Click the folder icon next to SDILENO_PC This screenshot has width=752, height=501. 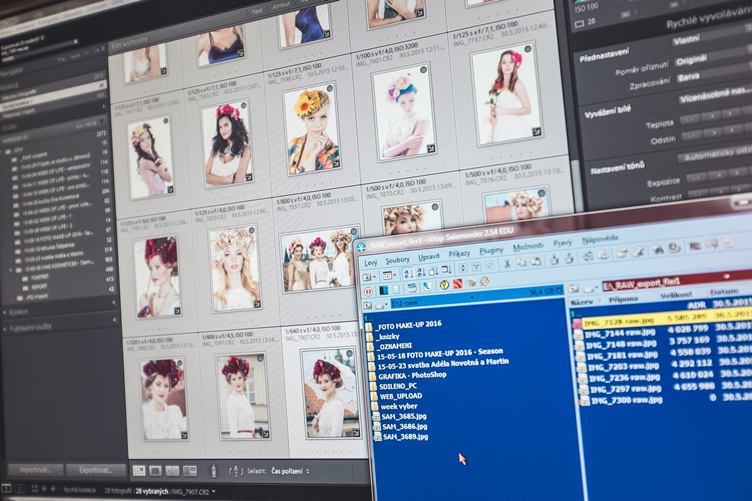[374, 386]
